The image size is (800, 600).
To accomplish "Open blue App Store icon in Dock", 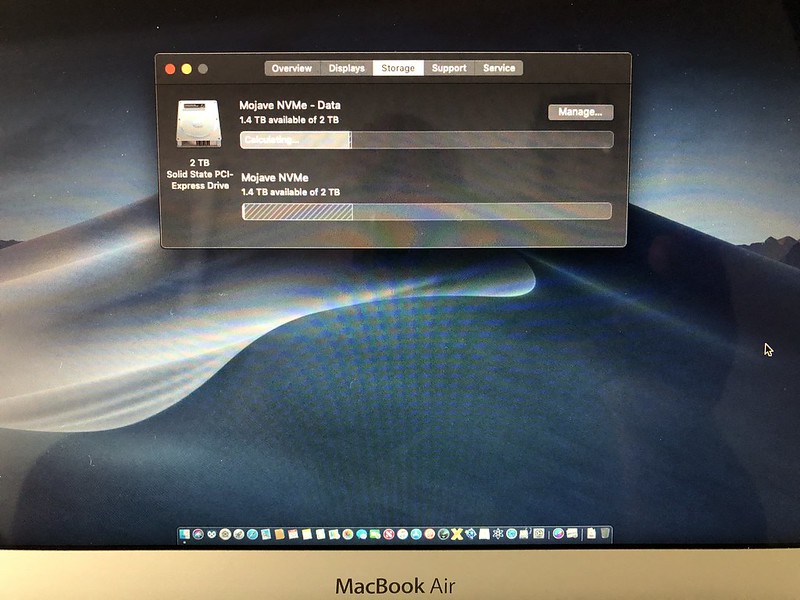I will (x=416, y=534).
